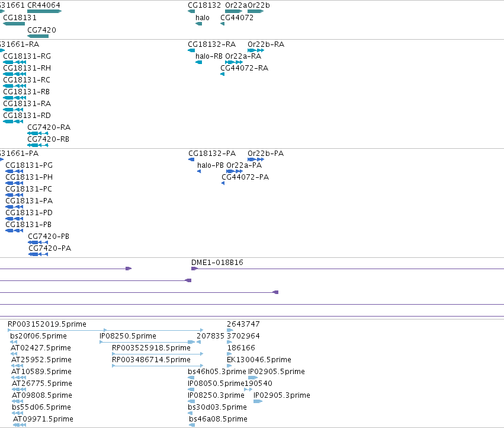This screenshot has width=504, height=428.
Task: Click the DME1-018B16 clone label
Action: (217, 262)
